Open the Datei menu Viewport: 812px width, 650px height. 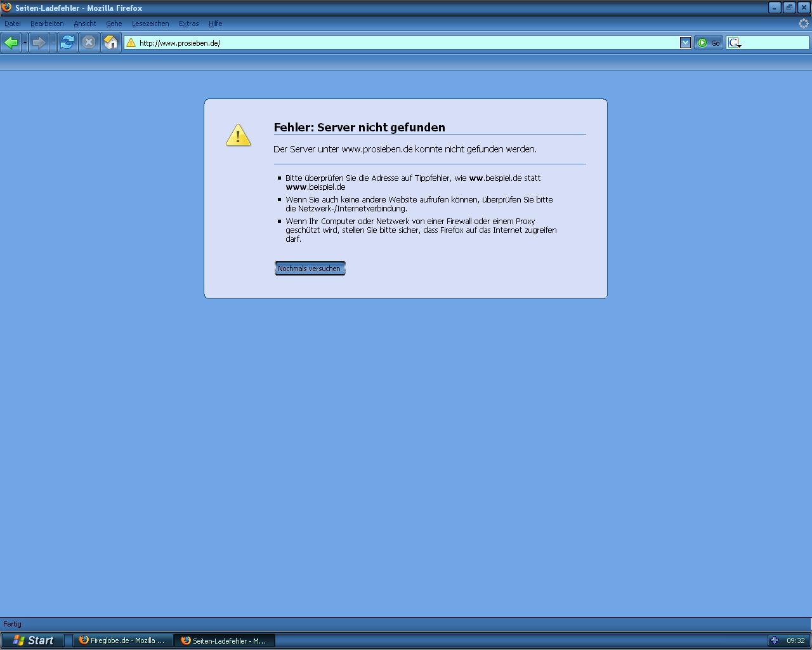tap(12, 23)
